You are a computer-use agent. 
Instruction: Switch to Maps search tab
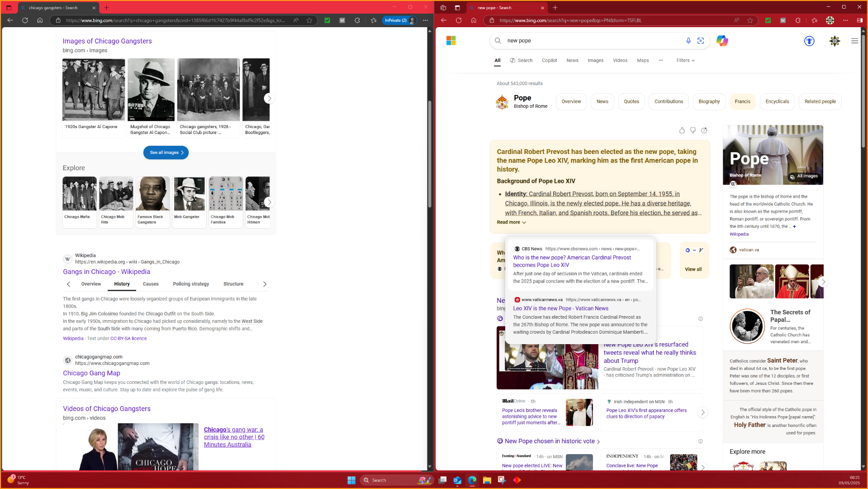[643, 60]
